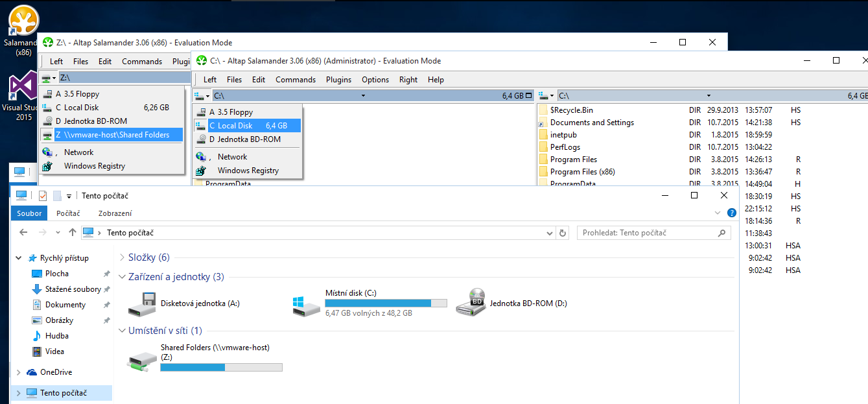Pick D Jednotka BD-ROM in Z:\ window drive menu
This screenshot has height=404, width=868.
112,121
